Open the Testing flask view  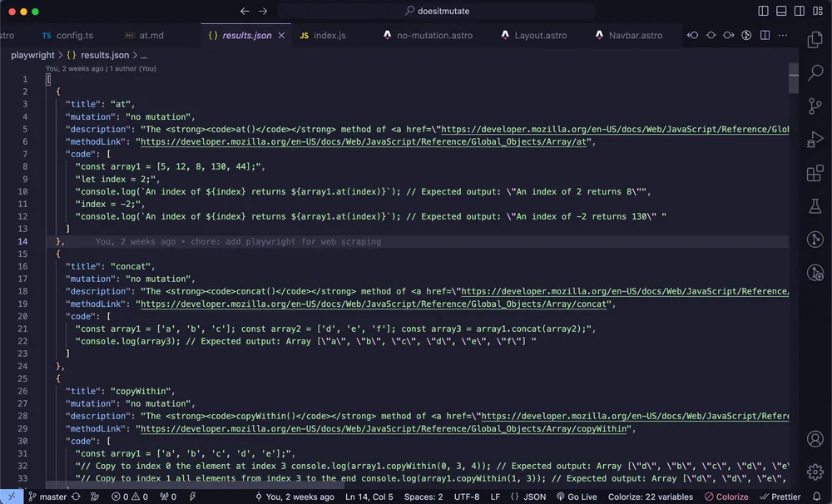815,206
